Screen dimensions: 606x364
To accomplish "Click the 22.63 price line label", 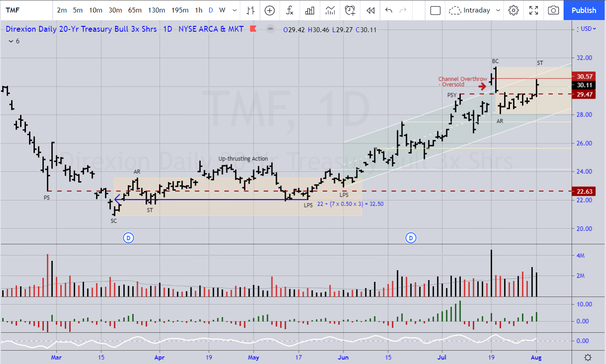I will 584,191.
